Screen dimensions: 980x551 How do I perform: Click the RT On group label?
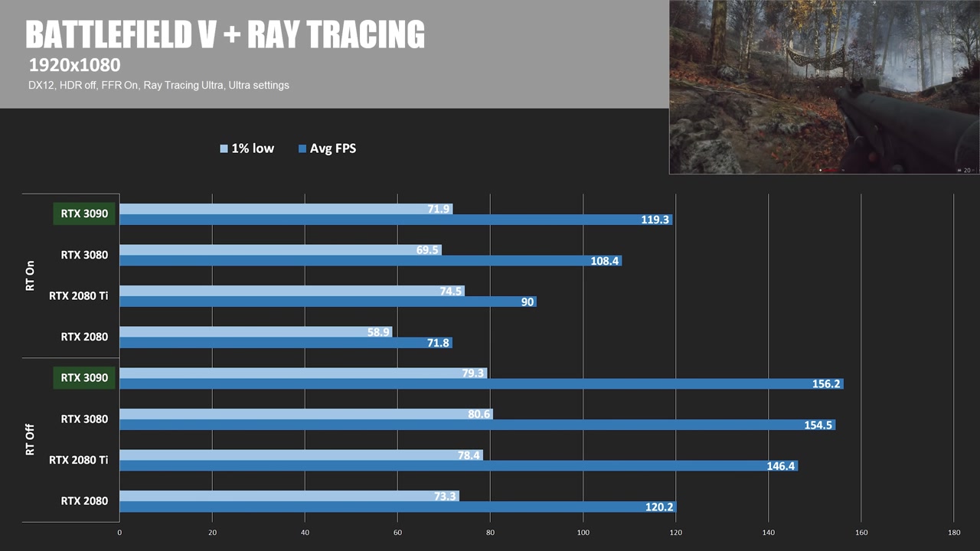pos(31,276)
